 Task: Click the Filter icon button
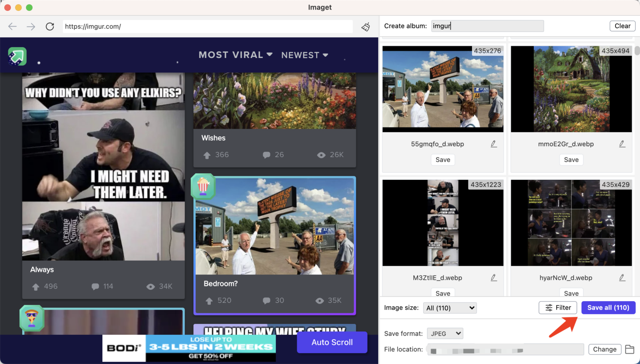(558, 307)
